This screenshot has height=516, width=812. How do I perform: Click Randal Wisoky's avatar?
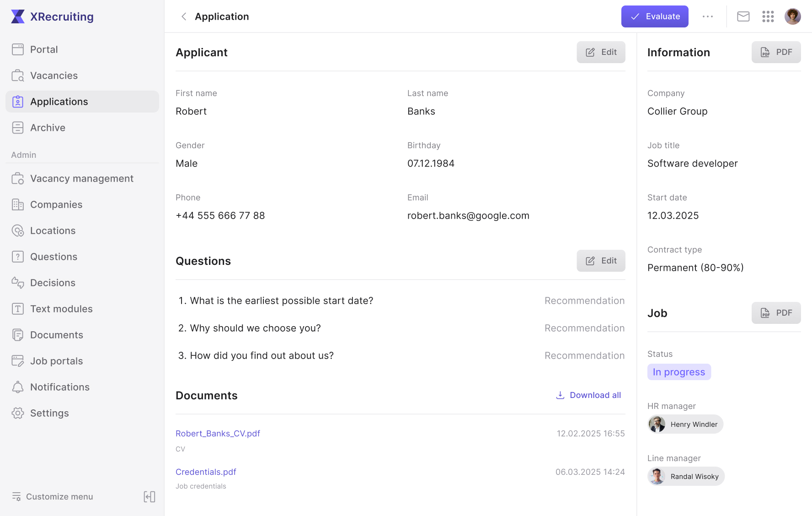657,476
